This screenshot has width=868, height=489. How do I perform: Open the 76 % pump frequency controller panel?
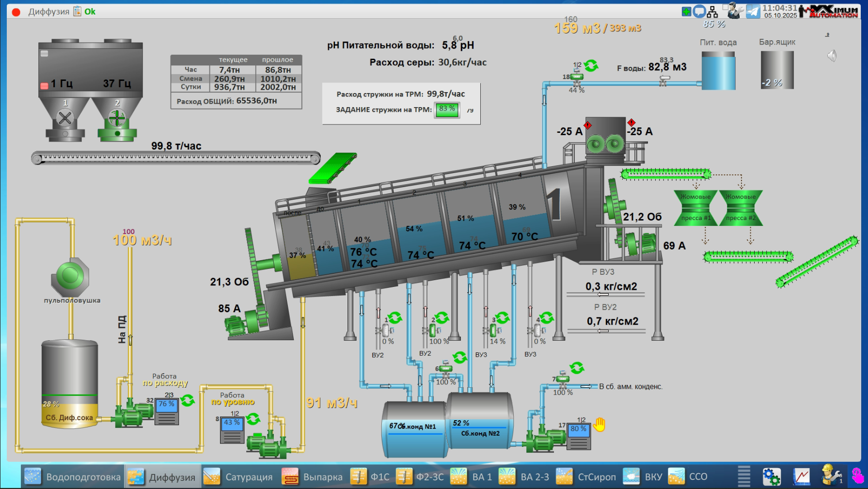[166, 411]
